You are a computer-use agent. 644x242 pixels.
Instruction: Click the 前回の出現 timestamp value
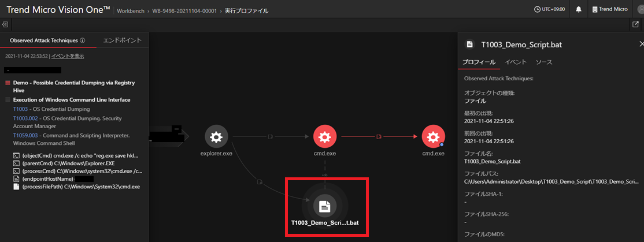[x=488, y=141]
